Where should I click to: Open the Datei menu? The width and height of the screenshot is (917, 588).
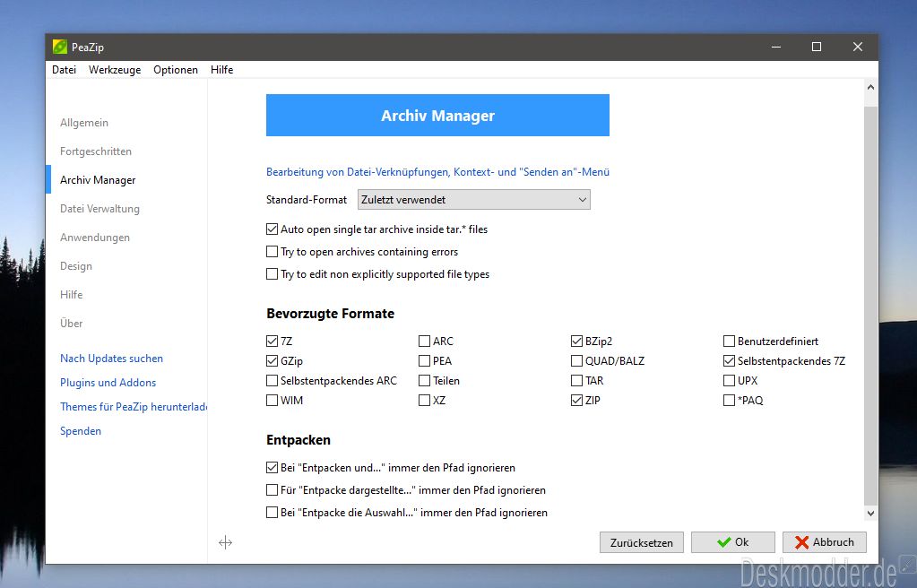[x=64, y=70]
